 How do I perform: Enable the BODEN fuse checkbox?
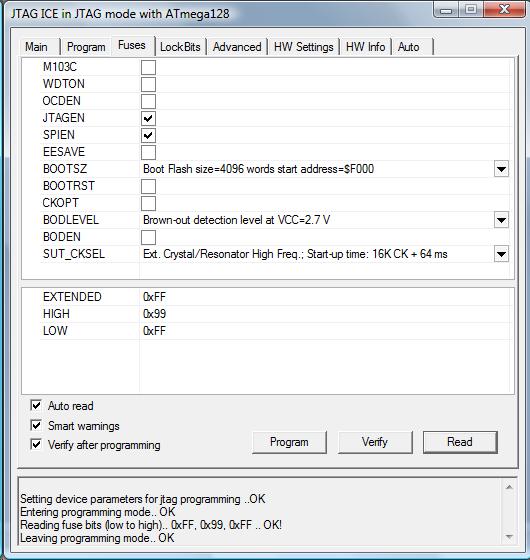coord(148,237)
